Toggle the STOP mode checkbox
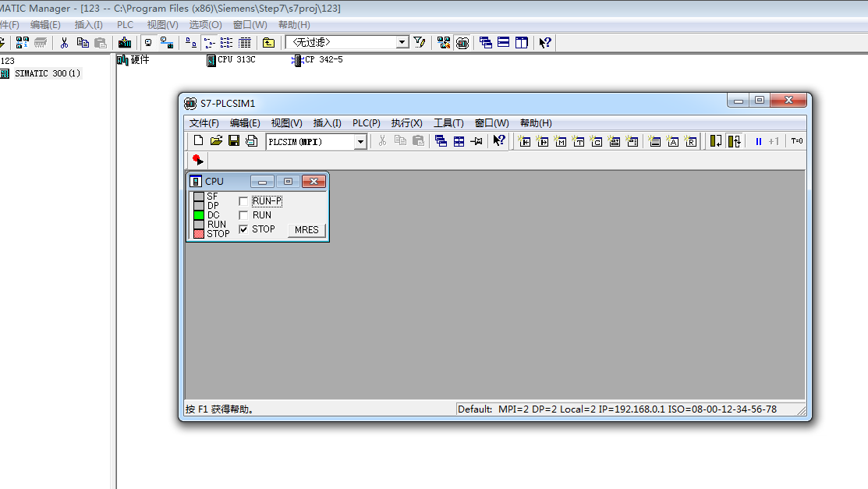This screenshot has height=489, width=868. coord(243,229)
